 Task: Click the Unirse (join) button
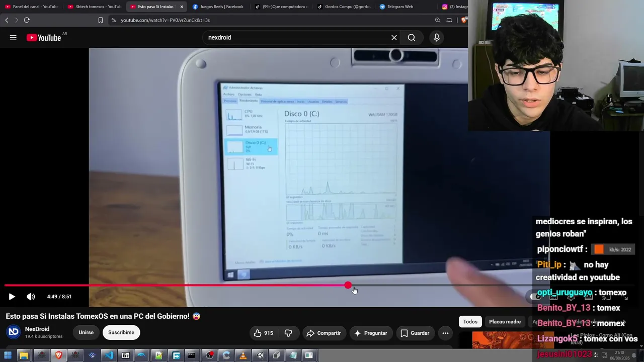tap(86, 332)
